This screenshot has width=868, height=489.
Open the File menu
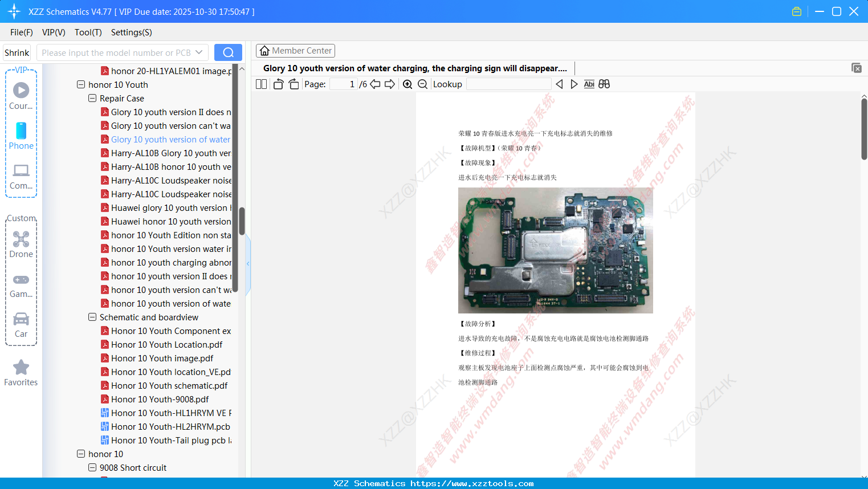[x=22, y=32]
